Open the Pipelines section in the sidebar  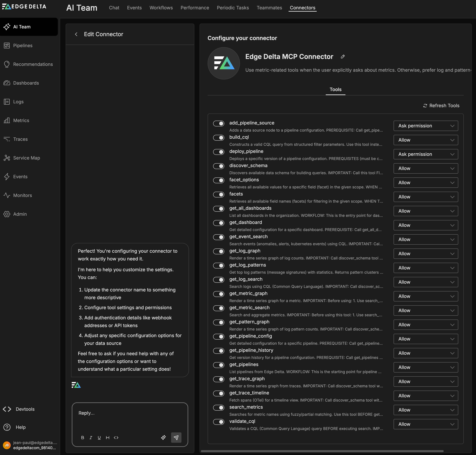23,45
